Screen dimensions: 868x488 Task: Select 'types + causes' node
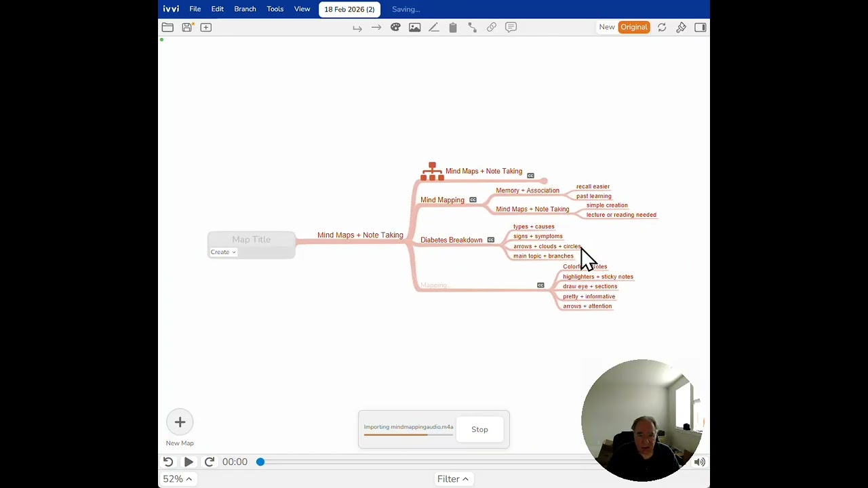tap(534, 227)
